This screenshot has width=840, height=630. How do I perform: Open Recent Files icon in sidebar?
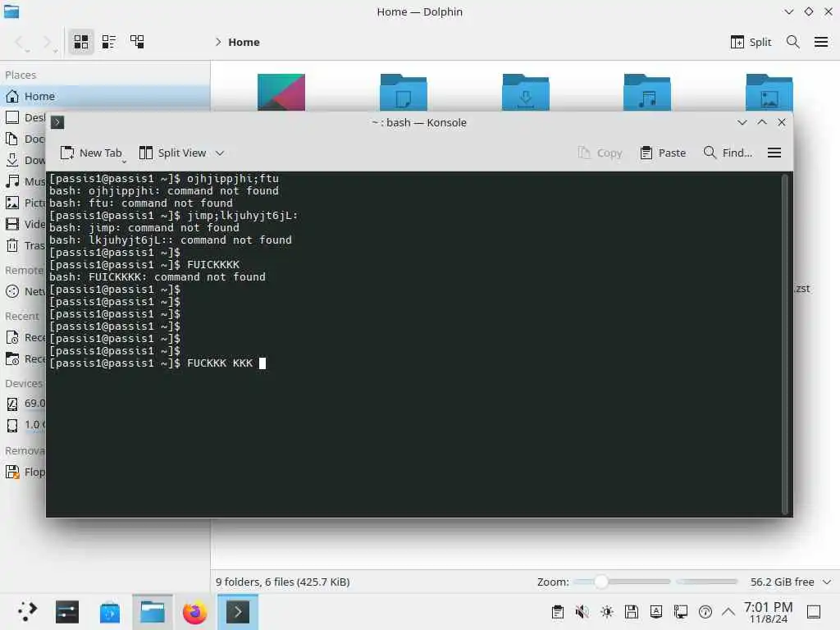tap(11, 337)
